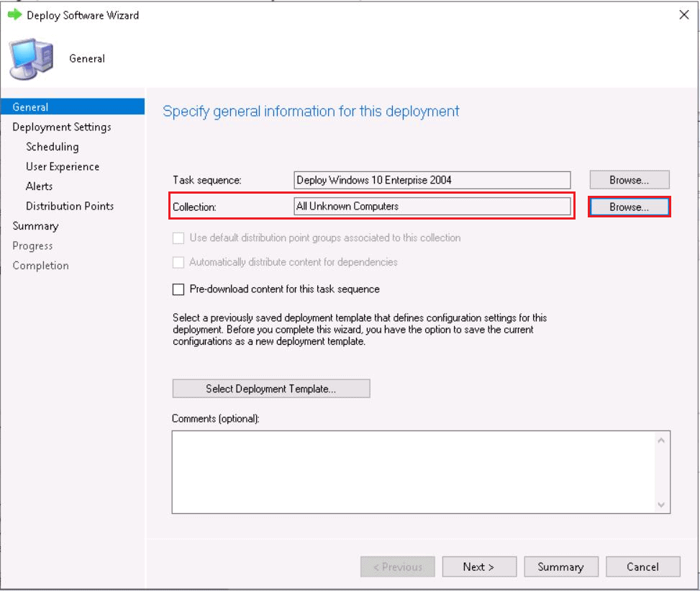Toggle Use default distribution point groups checkbox
Screen dimensions: 700x591
[x=178, y=238]
